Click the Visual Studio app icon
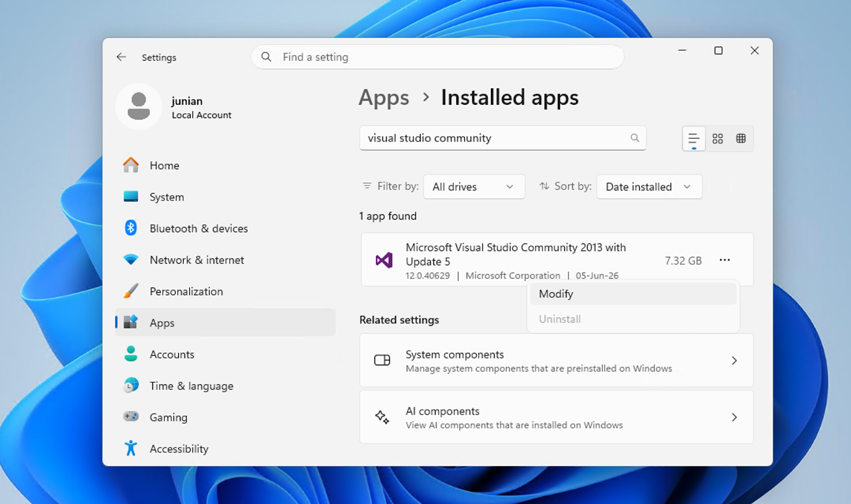The height and width of the screenshot is (504, 851). (x=383, y=260)
